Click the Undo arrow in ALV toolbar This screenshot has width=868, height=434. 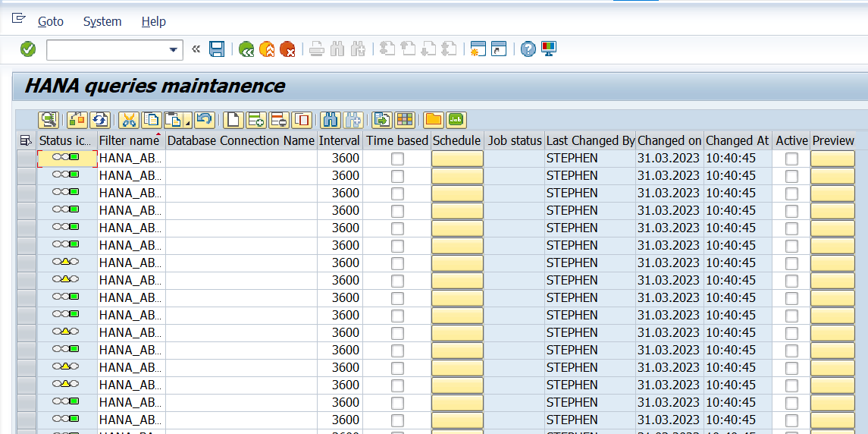(204, 119)
